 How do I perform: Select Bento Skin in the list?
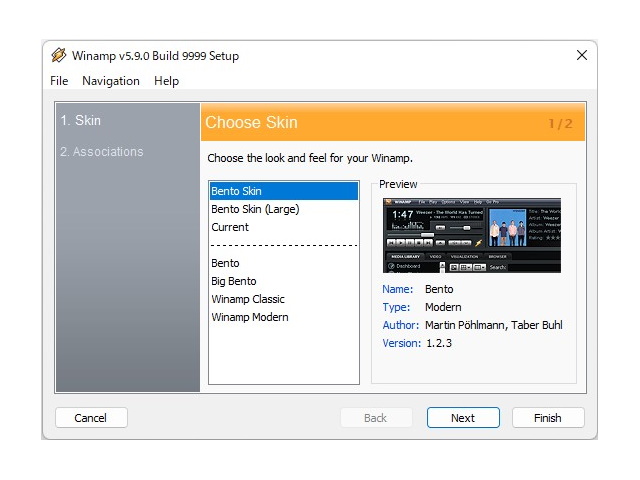284,191
